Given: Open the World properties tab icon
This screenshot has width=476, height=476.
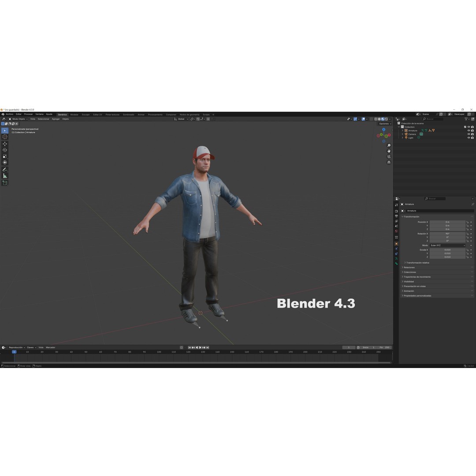Looking at the screenshot, I should (x=397, y=231).
